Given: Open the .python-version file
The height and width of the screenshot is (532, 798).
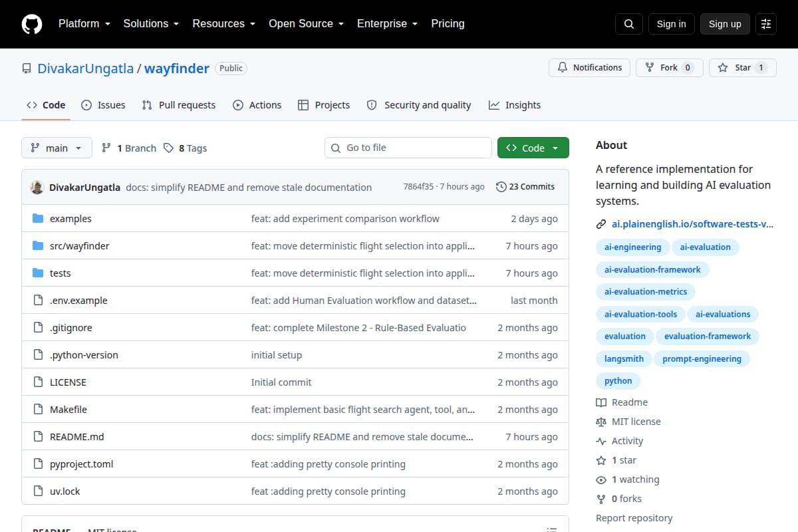Looking at the screenshot, I should 84,355.
